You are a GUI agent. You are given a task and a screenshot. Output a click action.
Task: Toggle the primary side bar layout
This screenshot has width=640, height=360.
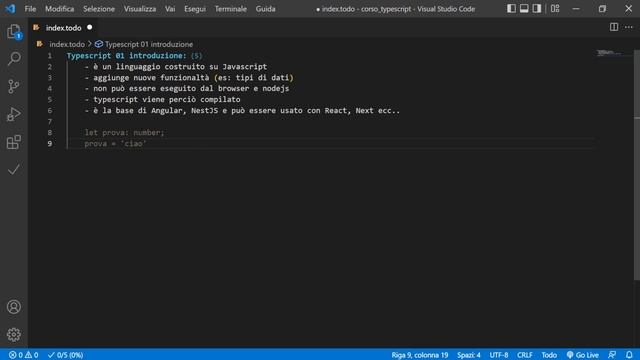[x=511, y=9]
